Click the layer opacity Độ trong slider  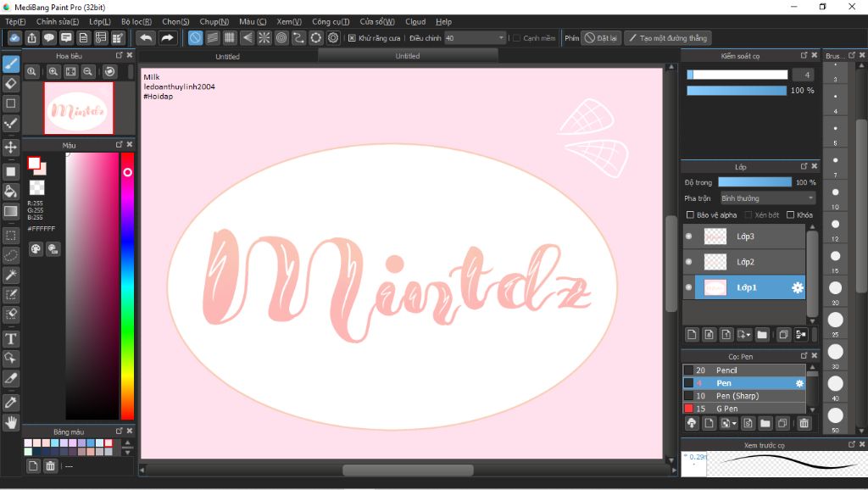pyautogui.click(x=754, y=182)
